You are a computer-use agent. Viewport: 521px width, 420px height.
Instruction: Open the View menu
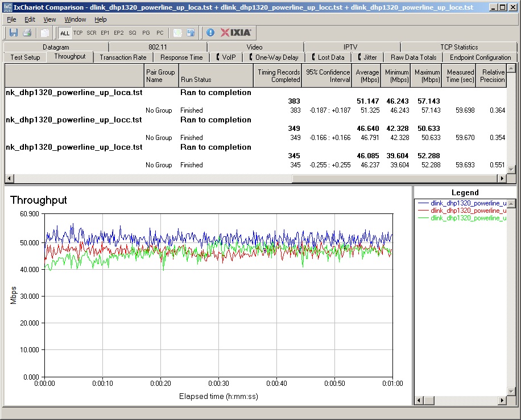pyautogui.click(x=49, y=19)
